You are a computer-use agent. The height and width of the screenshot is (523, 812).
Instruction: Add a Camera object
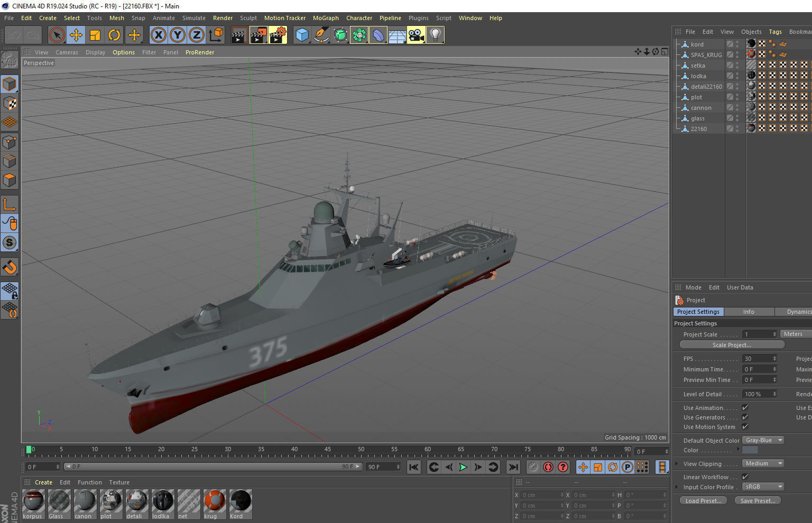(x=416, y=35)
